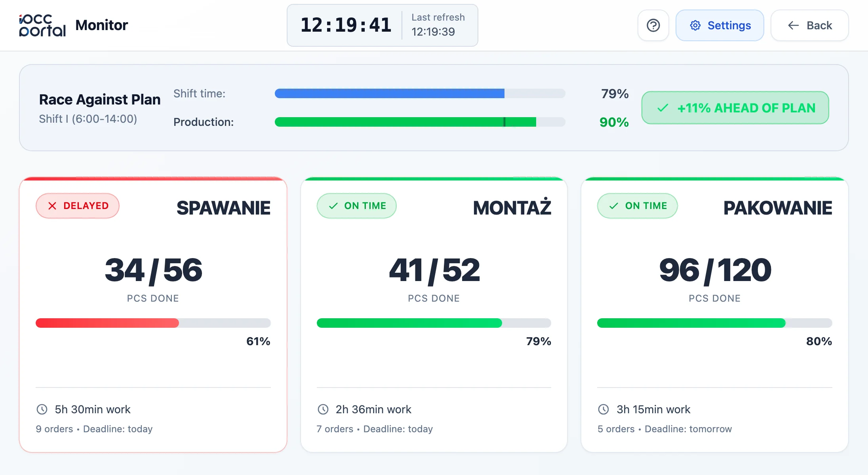The width and height of the screenshot is (868, 475).
Task: Click 5 orders Deadline: tomorrow text
Action: click(664, 429)
